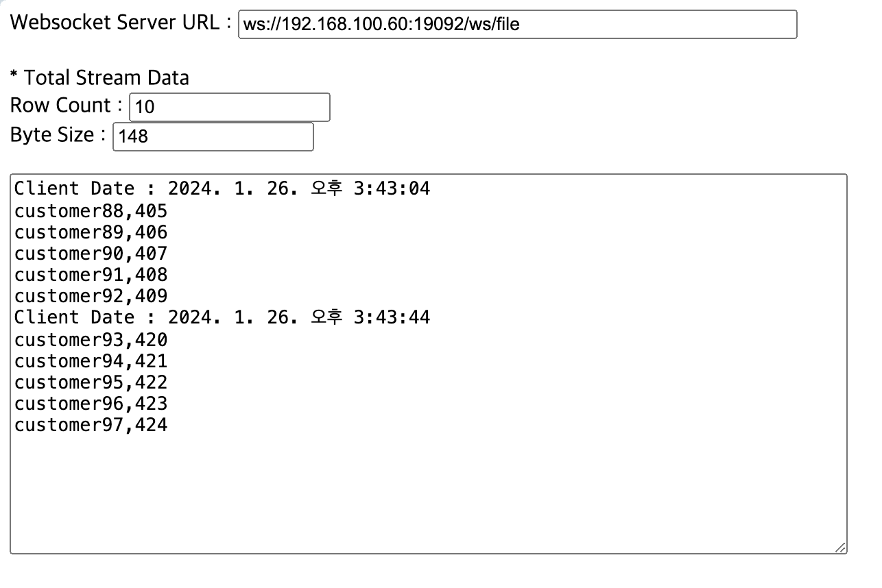Click the "Websocket Server URL" label text
The height and width of the screenshot is (588, 882).
pos(115,23)
